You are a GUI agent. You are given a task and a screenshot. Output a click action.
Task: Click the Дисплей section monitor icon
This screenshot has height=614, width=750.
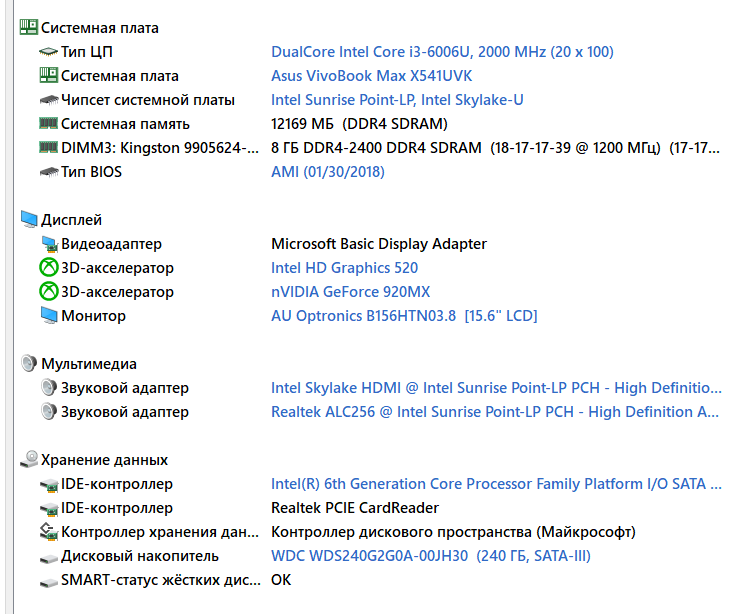point(29,219)
